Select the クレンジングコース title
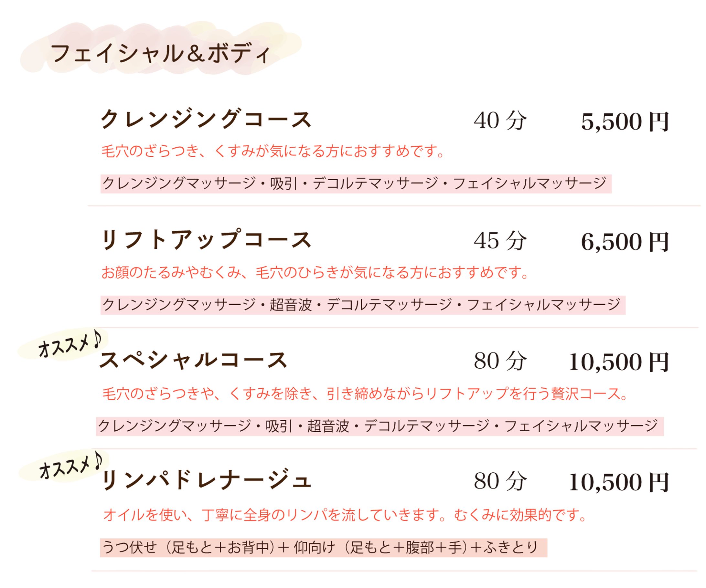This screenshot has width=706, height=588. point(206,120)
